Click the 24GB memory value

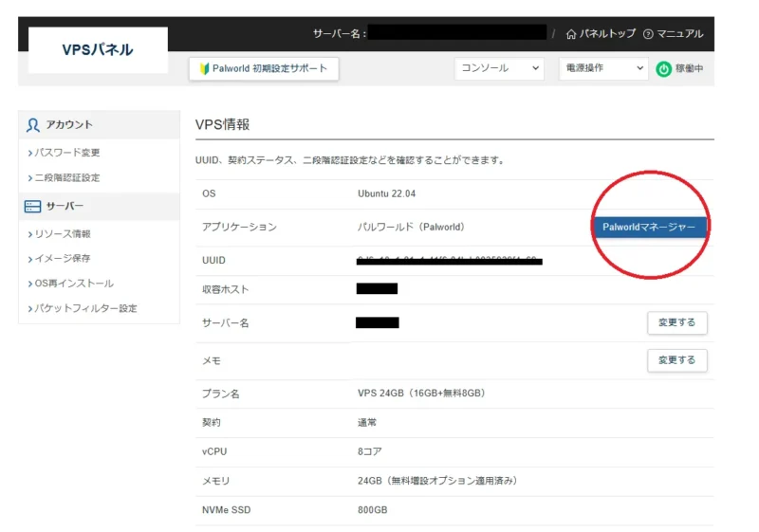437,481
